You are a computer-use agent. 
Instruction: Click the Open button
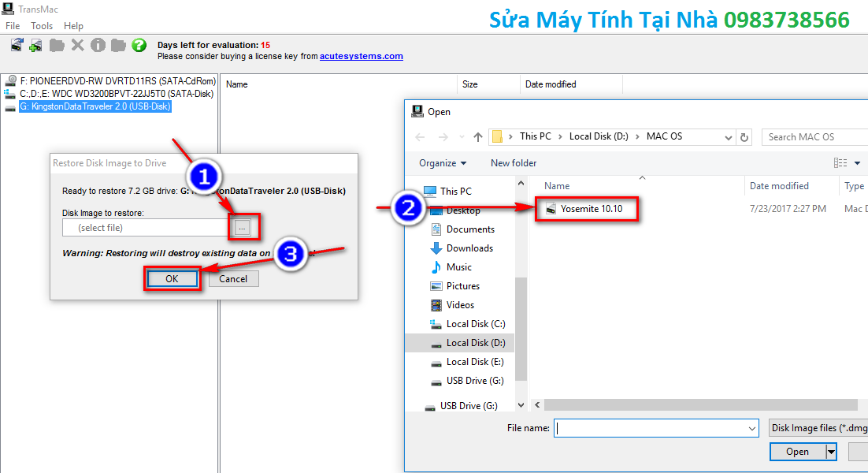pyautogui.click(x=798, y=452)
